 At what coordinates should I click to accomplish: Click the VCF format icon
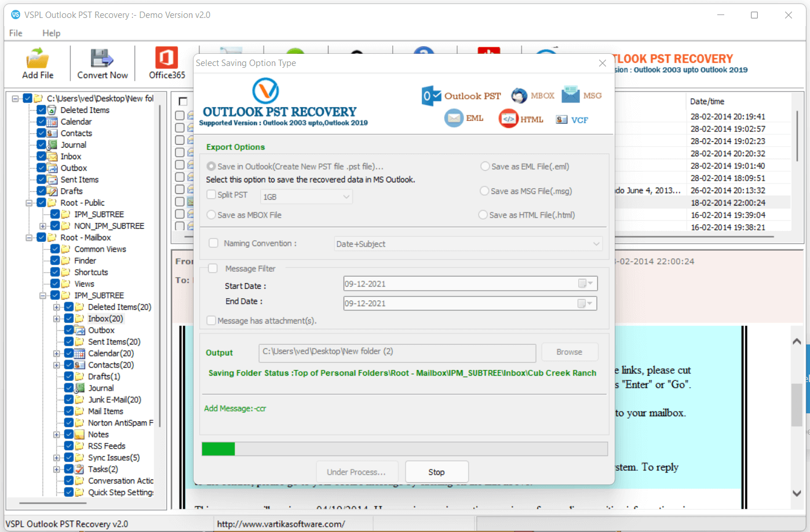tap(561, 120)
